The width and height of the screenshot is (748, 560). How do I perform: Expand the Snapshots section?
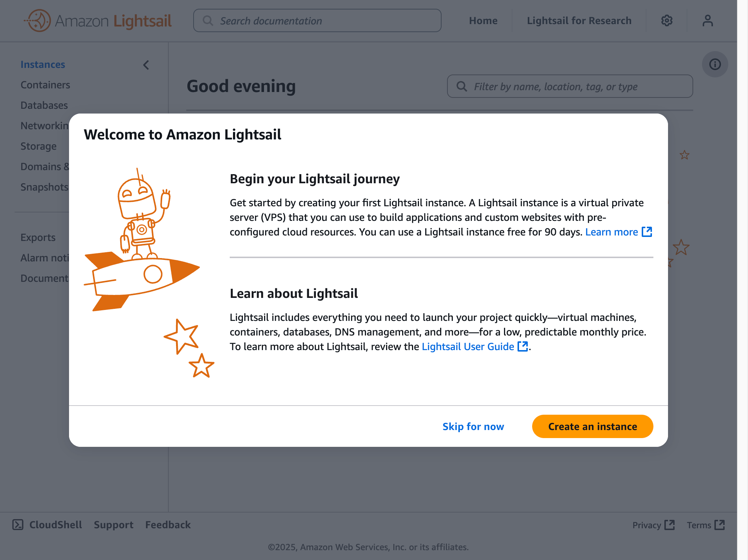pyautogui.click(x=44, y=187)
